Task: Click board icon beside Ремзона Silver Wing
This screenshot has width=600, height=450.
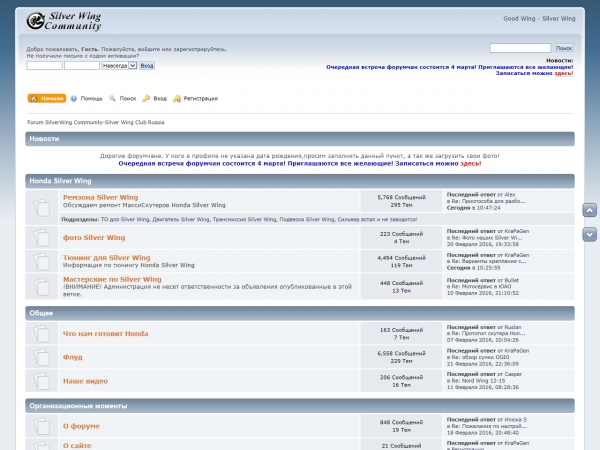Action: [42, 207]
